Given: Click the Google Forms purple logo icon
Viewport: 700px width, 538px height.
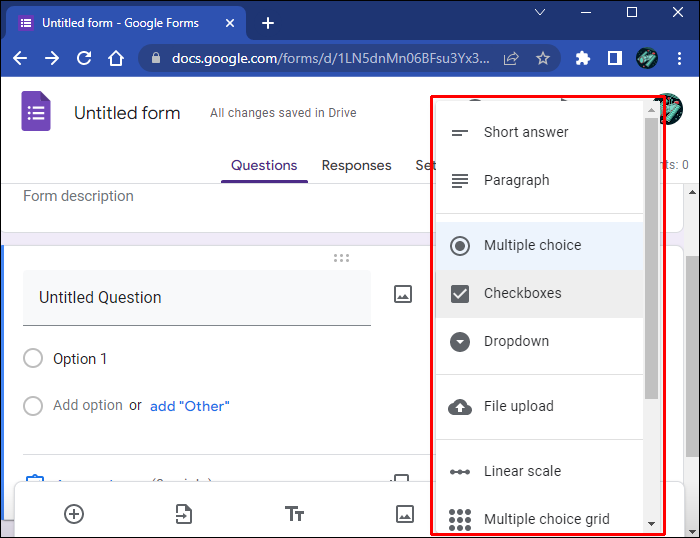Looking at the screenshot, I should coord(36,111).
